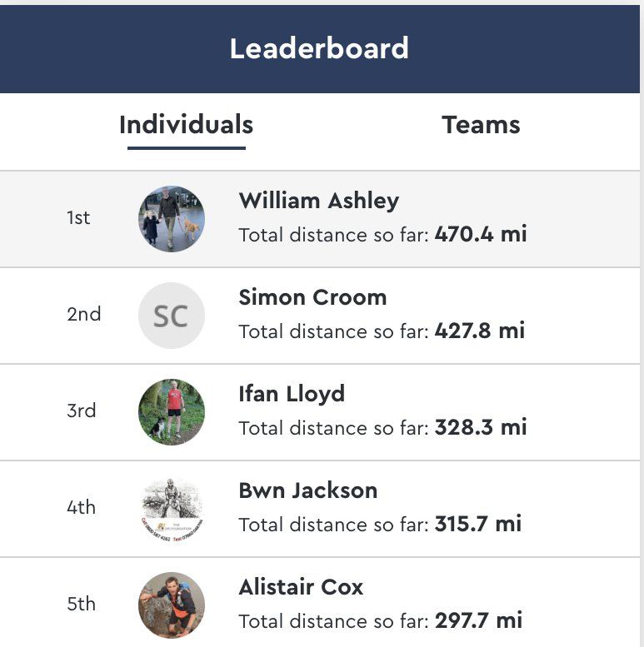The image size is (644, 647).
Task: Open Alistair Cox's profile photo
Action: [171, 605]
